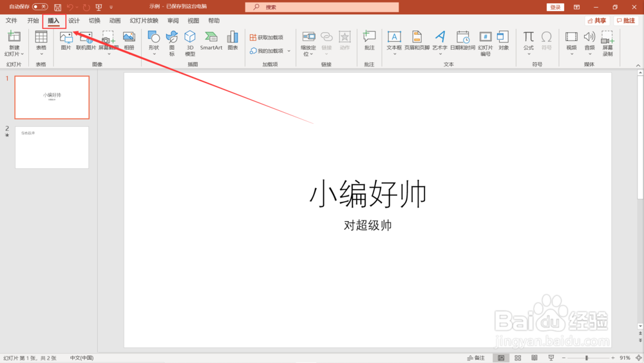Open the Ribbon Display Options button

coord(576,7)
